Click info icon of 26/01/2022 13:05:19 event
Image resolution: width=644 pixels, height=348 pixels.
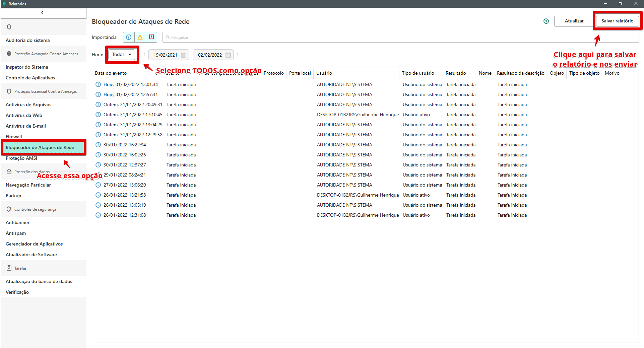pyautogui.click(x=98, y=205)
